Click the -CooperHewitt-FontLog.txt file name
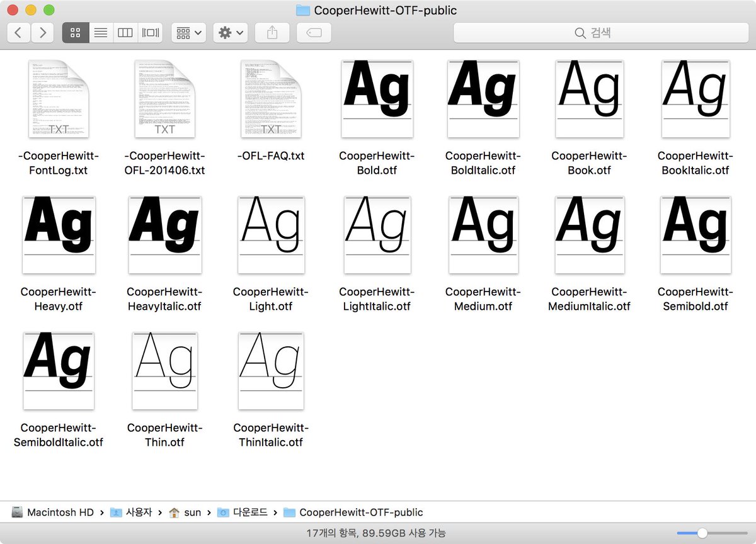Screen dimensions: 756x544 (59, 163)
